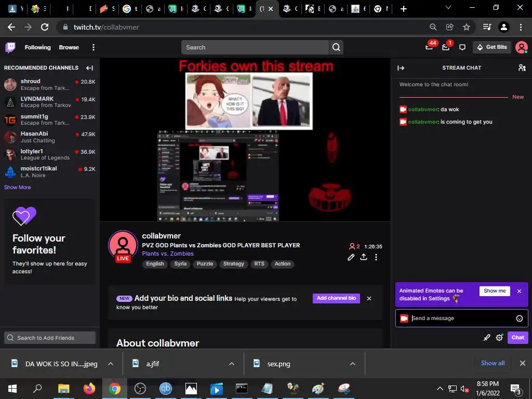Open Firefox from the taskbar
Image resolution: width=532 pixels, height=399 pixels.
pos(89,389)
